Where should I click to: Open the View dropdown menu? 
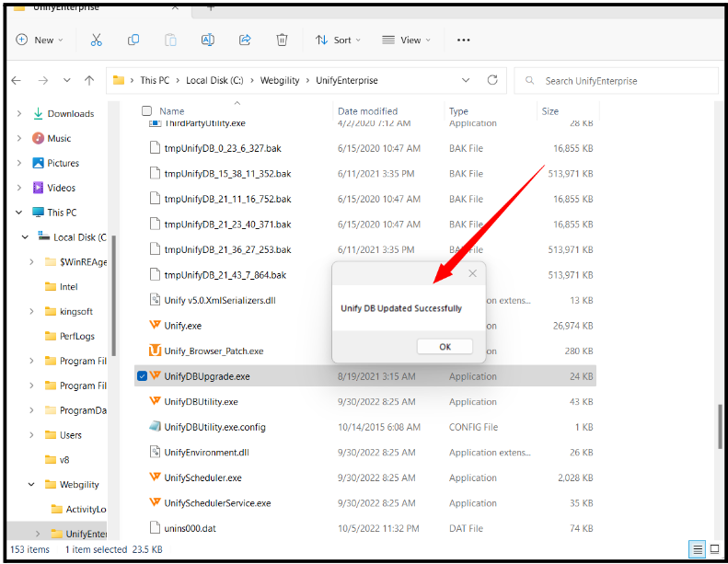pos(407,40)
